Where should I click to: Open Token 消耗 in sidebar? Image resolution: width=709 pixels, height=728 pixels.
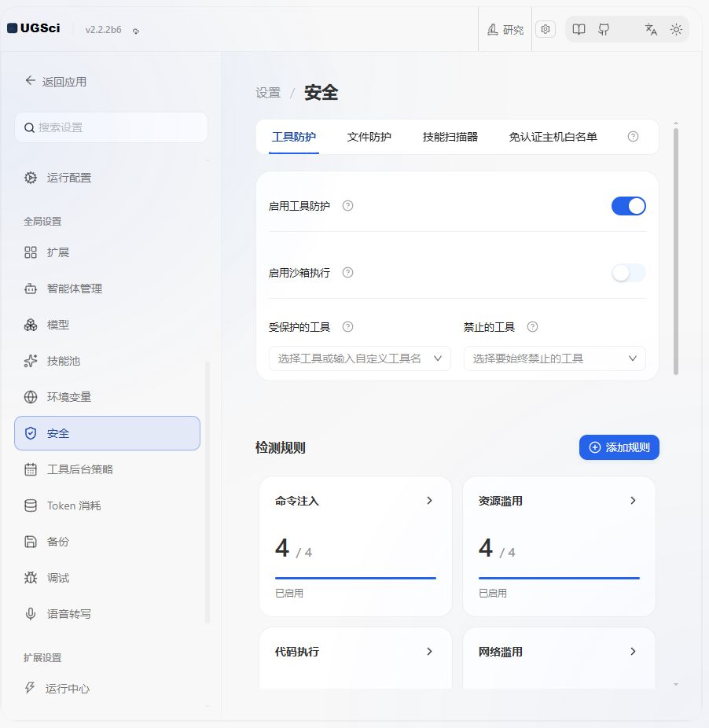(107, 506)
